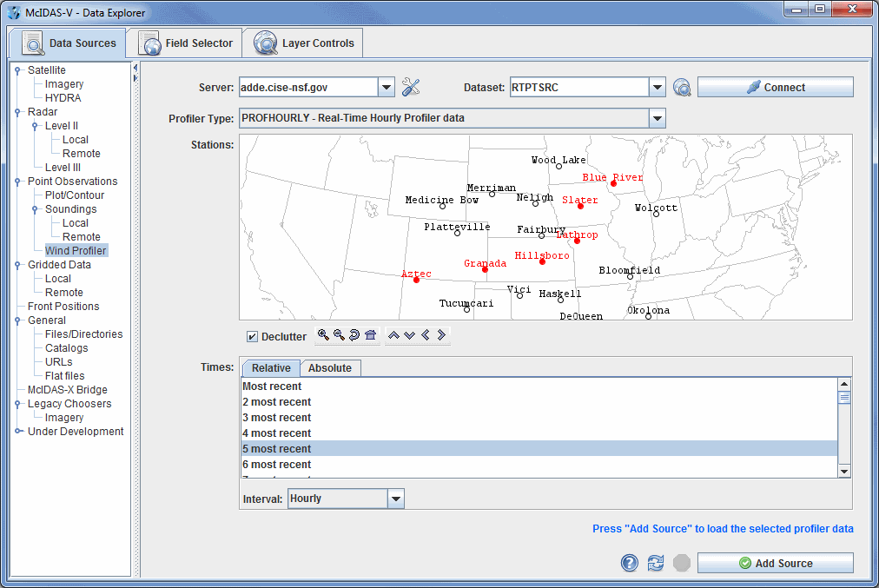Select the Tucumcari station marker
The height and width of the screenshot is (588, 879).
point(466,309)
